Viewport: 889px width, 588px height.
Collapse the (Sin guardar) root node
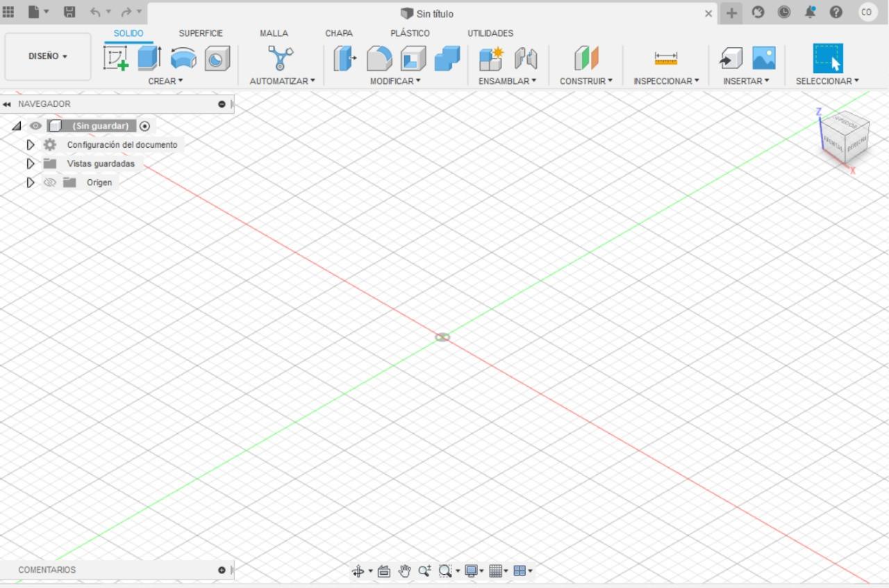pyautogui.click(x=17, y=126)
